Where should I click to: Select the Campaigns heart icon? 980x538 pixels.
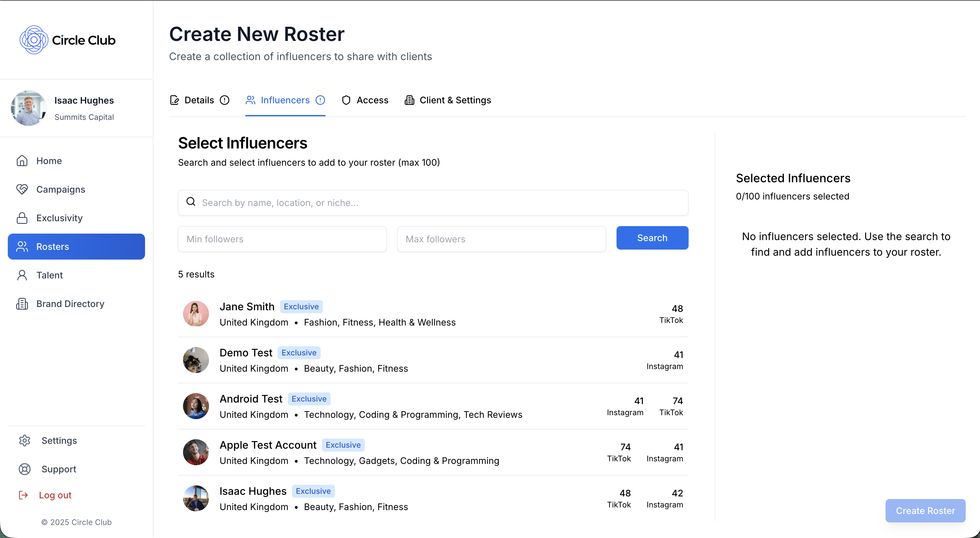pyautogui.click(x=22, y=189)
